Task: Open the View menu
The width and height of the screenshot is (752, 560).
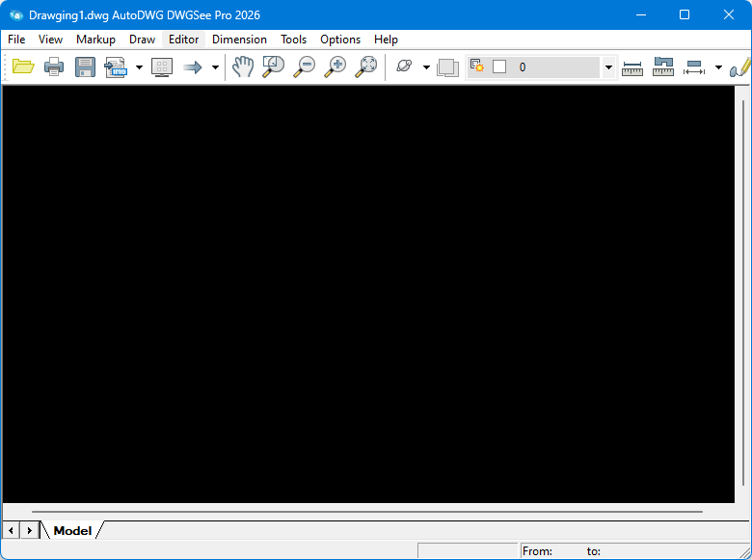Action: [50, 40]
